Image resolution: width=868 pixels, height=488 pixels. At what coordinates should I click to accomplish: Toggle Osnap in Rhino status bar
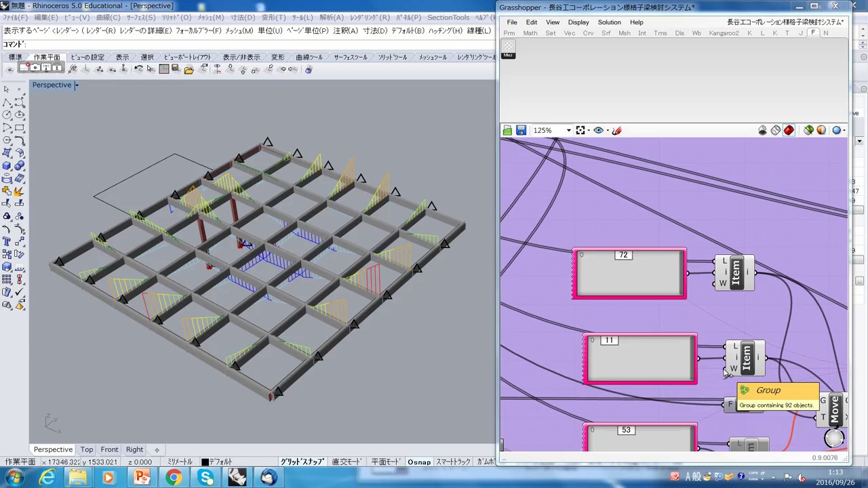coord(419,462)
